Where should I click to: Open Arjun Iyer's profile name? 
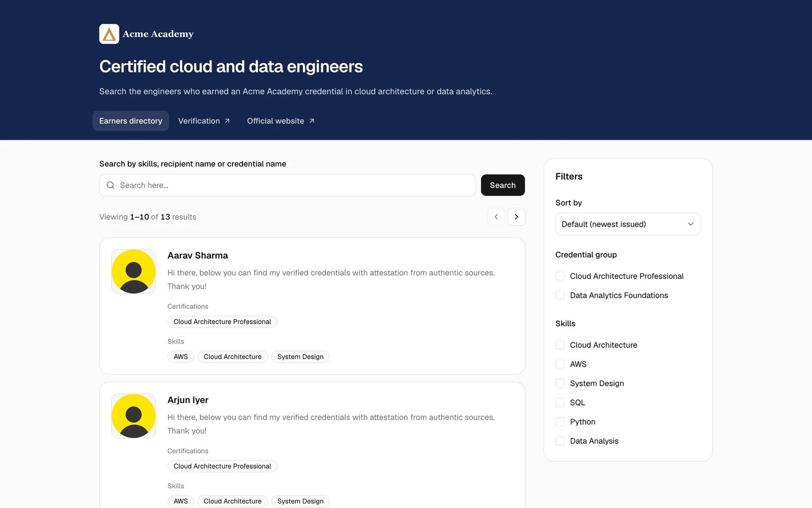pos(188,400)
